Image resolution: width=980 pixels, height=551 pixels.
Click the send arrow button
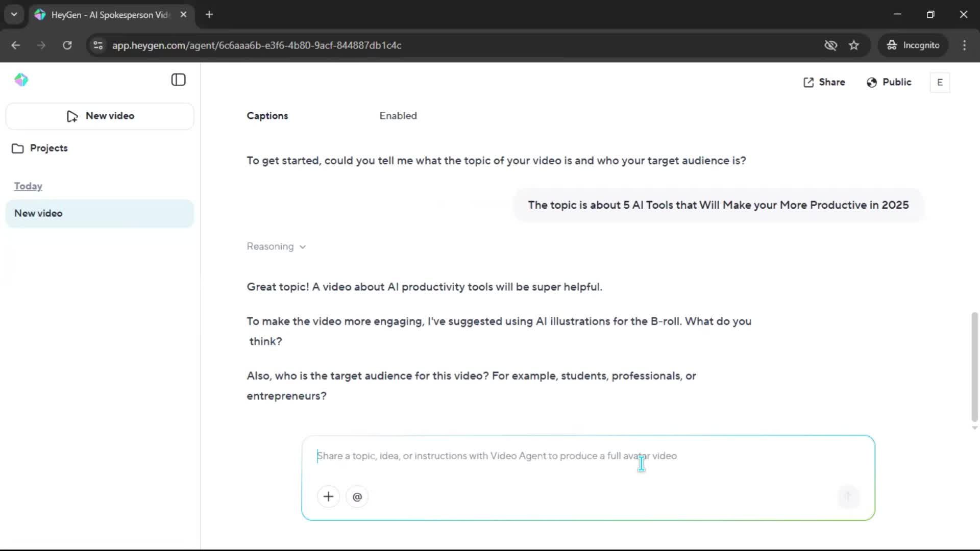(848, 496)
